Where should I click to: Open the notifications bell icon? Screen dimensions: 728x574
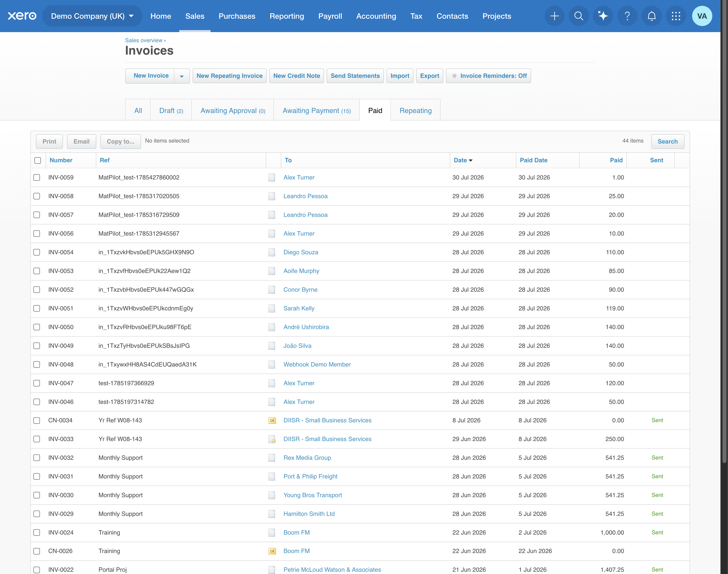point(651,16)
